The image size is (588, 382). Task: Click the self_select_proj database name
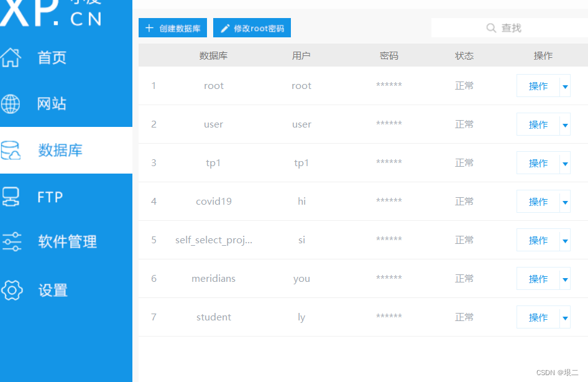point(213,240)
